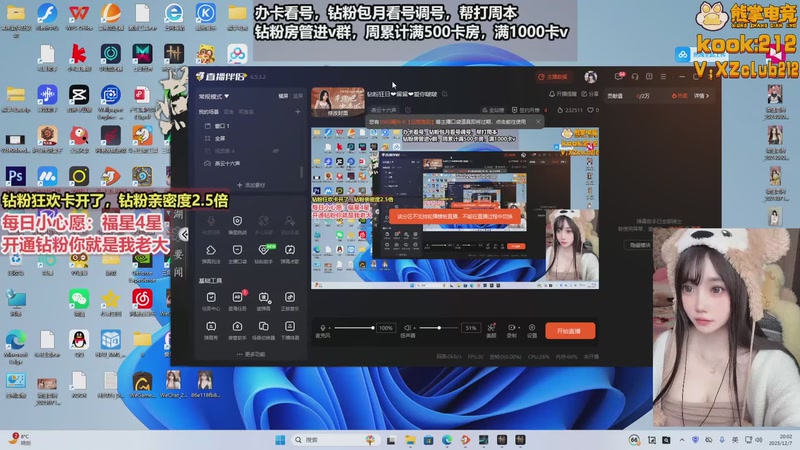This screenshot has height=450, width=800.
Task: Close the notification banner with X
Action: coord(538,121)
